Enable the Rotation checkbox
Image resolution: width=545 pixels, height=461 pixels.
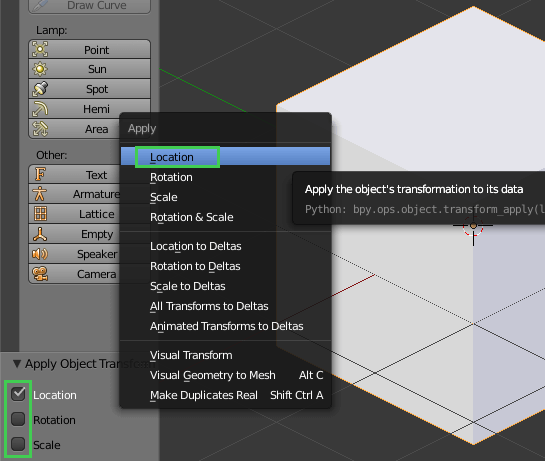(x=18, y=419)
